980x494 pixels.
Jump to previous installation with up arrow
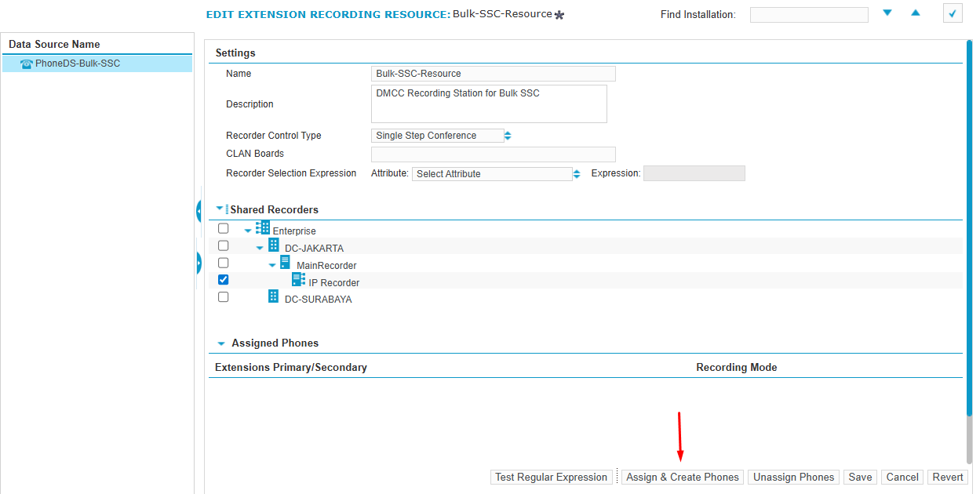[x=915, y=13]
